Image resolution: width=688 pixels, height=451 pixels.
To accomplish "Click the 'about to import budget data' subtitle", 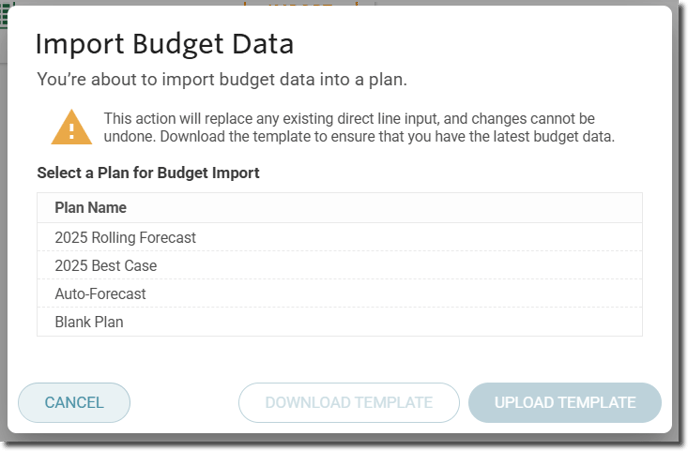I will 222,79.
